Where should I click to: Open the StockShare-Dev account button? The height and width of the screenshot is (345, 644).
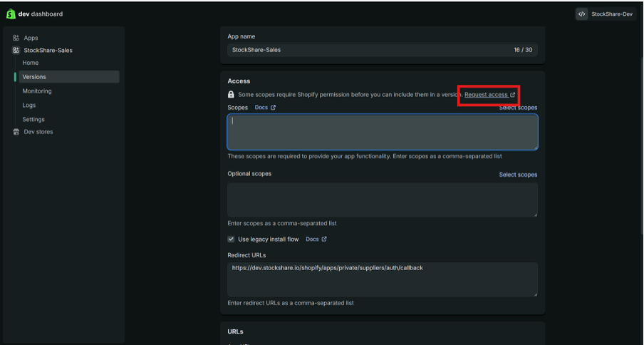click(x=607, y=14)
